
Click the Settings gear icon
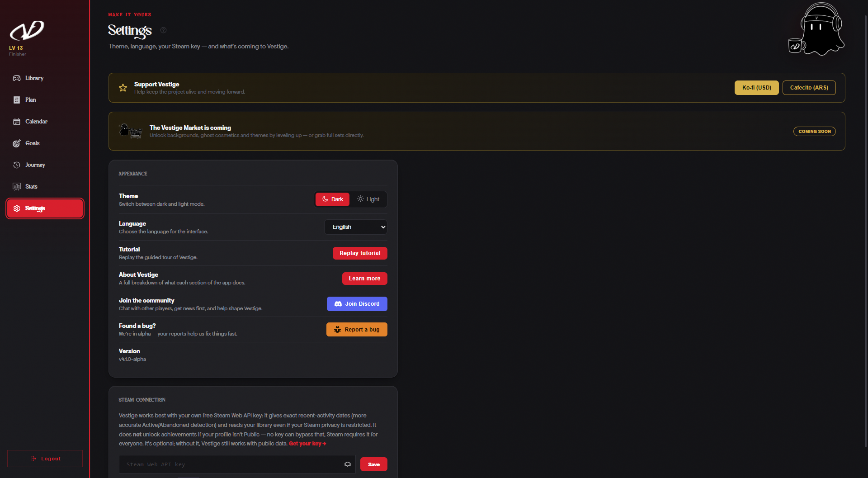pos(17,208)
